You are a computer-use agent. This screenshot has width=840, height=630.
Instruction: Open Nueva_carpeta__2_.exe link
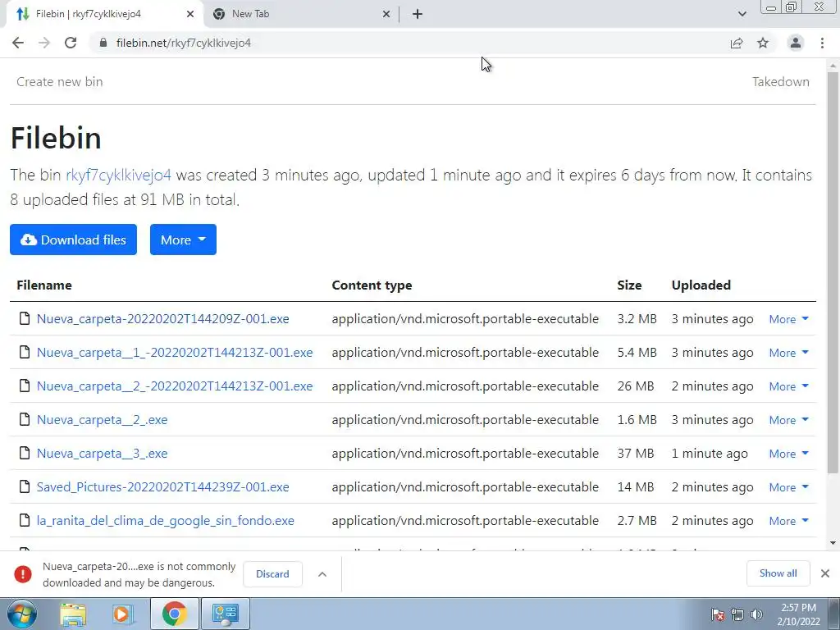[102, 419]
